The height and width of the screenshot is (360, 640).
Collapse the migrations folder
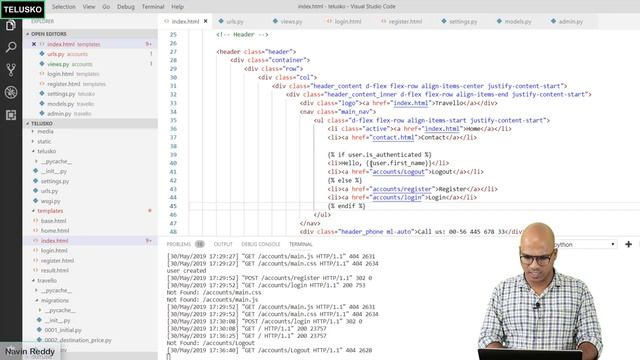tap(55, 300)
